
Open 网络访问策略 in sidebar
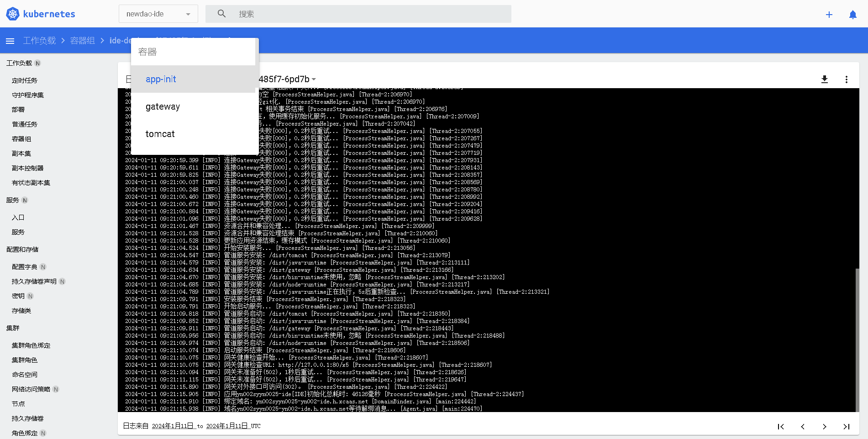31,389
